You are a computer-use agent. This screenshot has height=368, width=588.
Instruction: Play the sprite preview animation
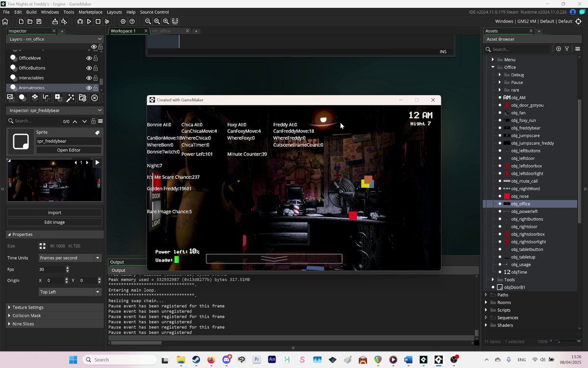pyautogui.click(x=97, y=162)
